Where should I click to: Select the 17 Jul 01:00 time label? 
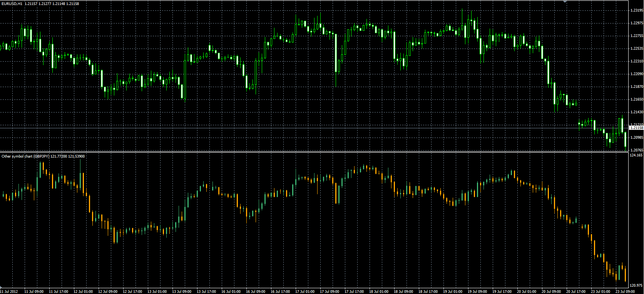304,292
